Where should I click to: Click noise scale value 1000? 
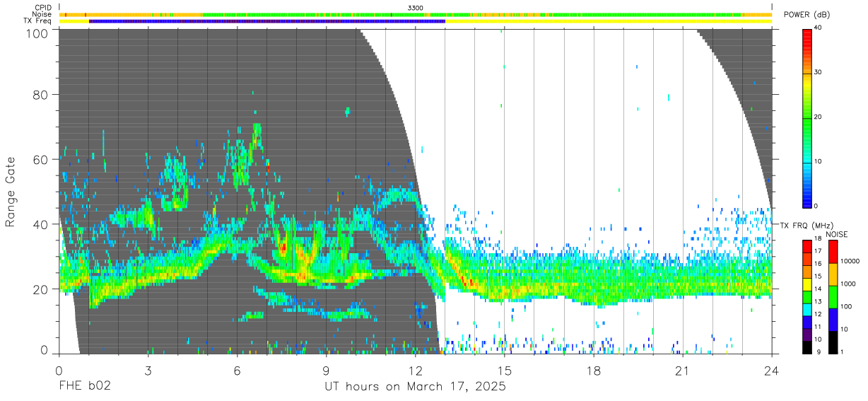click(848, 284)
